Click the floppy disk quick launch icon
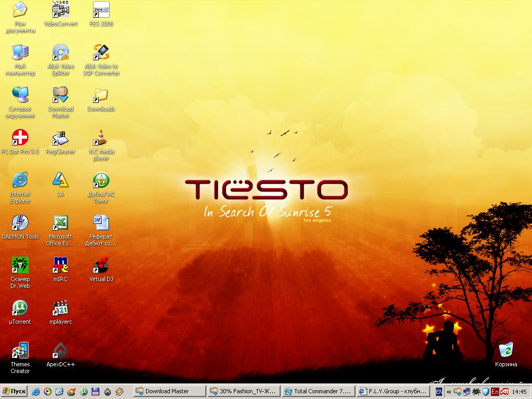Screen dimensions: 532x399 point(96,392)
